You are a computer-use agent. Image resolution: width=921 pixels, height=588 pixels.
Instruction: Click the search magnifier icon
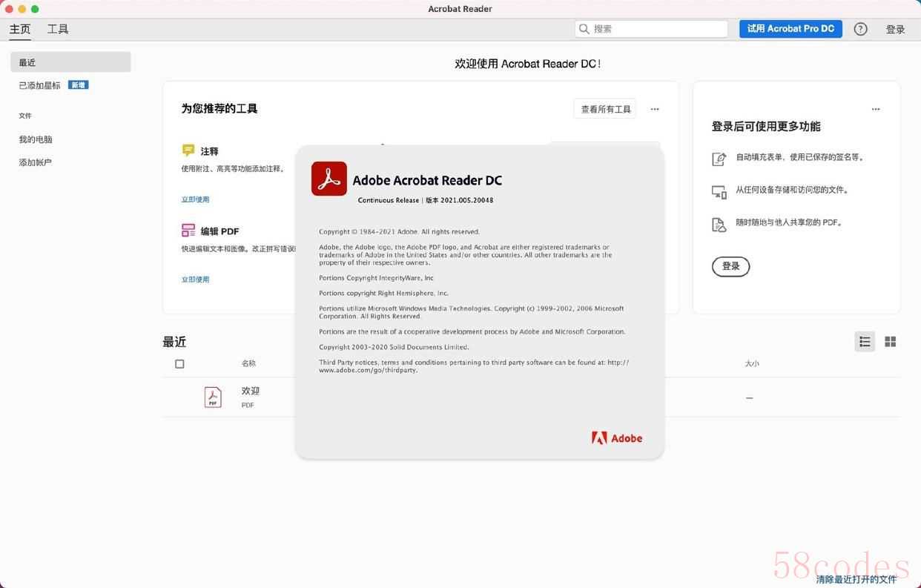click(x=584, y=29)
